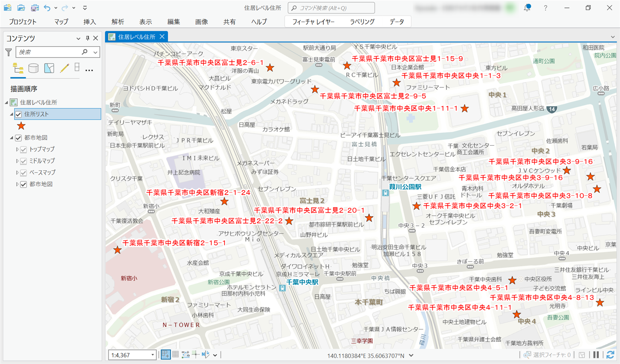Viewport: 620px width, 364px height.
Task: Switch to List by Editing pencil icon
Action: pos(65,68)
